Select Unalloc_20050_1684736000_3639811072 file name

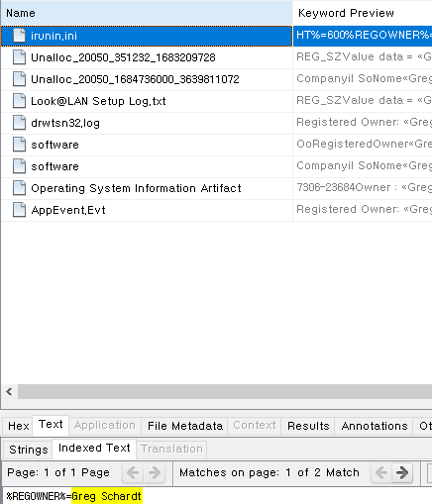135,79
